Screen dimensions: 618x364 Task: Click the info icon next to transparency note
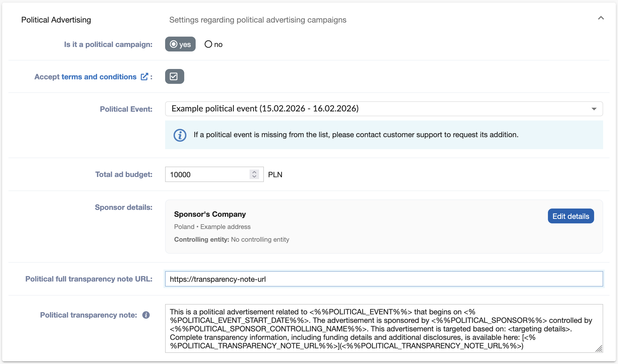[x=146, y=315]
